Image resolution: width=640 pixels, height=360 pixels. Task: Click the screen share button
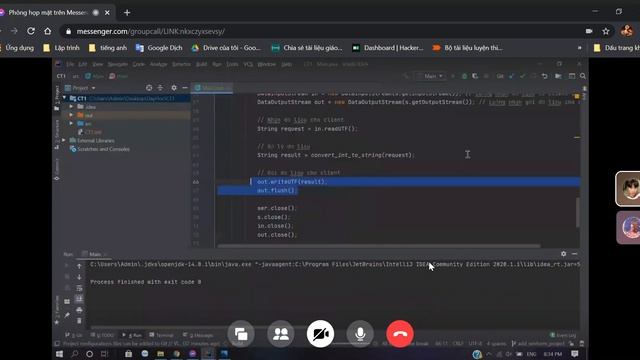pos(241,334)
